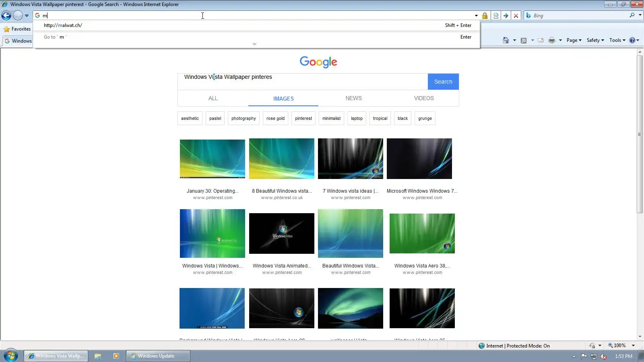This screenshot has height=362, width=644.
Task: Switch to the ALL results tab
Action: point(213,98)
